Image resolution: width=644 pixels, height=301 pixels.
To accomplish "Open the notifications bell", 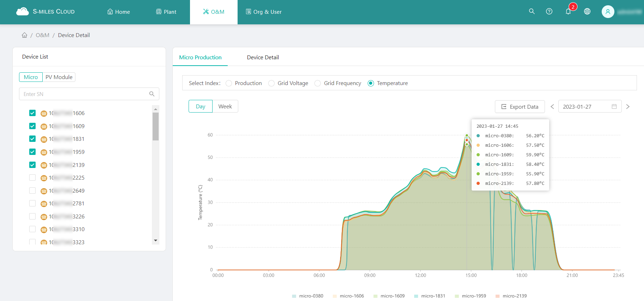I will point(568,12).
